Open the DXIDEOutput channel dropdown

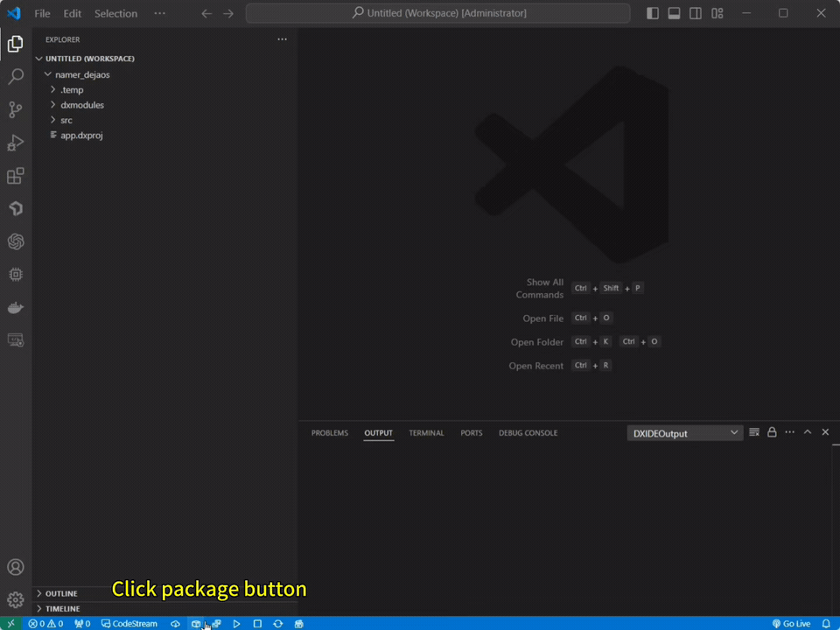click(x=685, y=433)
